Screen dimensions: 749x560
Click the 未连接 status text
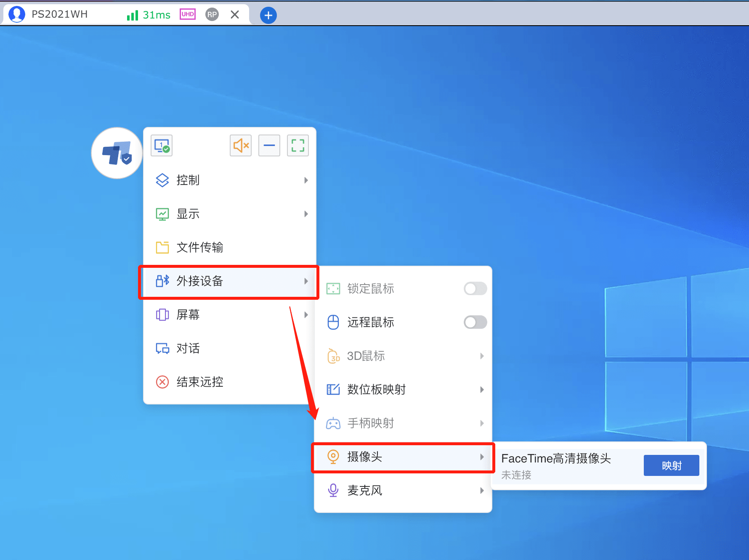click(516, 475)
